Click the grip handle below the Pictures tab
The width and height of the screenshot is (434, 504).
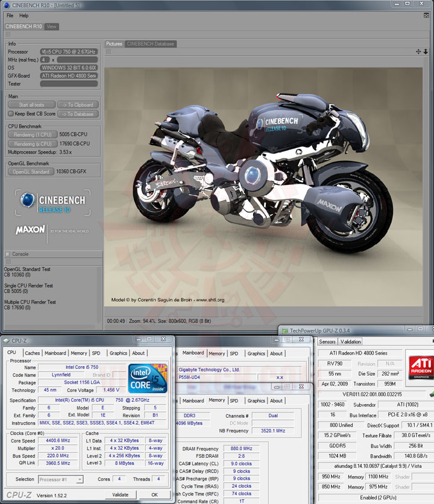(x=108, y=52)
